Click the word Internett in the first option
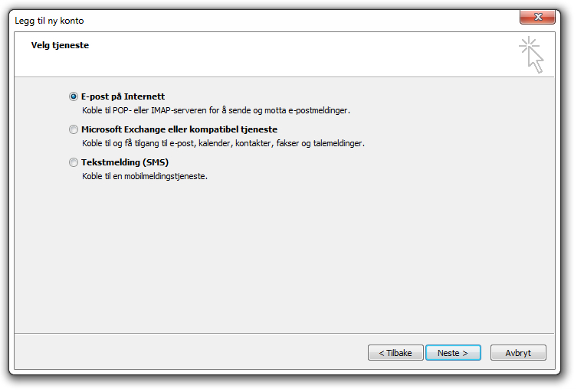Screen dimensions: 584x392 (x=145, y=96)
